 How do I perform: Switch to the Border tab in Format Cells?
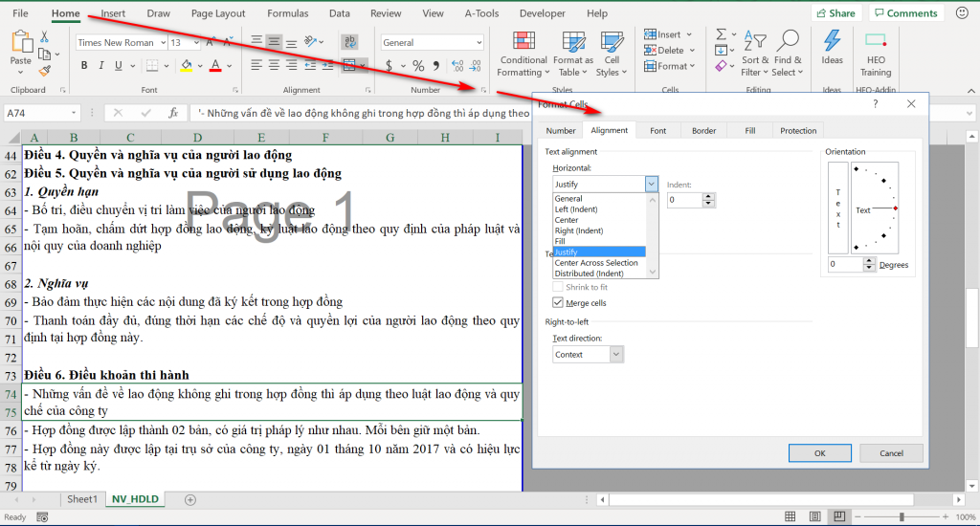703,131
